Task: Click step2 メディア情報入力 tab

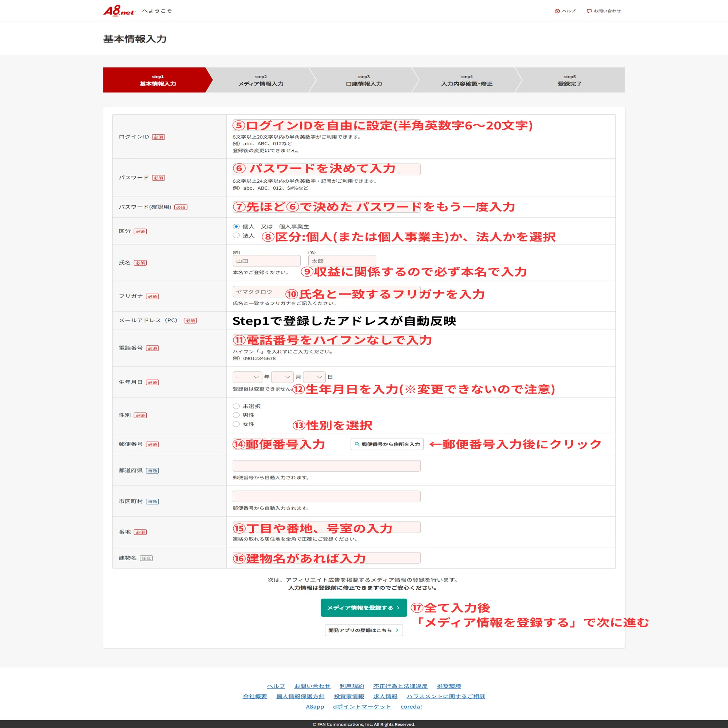Action: click(261, 80)
